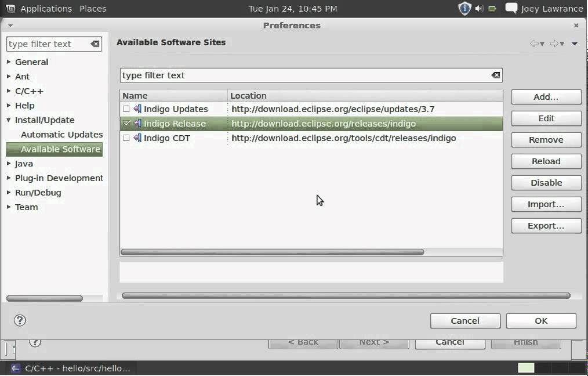Click the Indigo CDT site icon
The width and height of the screenshot is (588, 376).
(x=137, y=138)
